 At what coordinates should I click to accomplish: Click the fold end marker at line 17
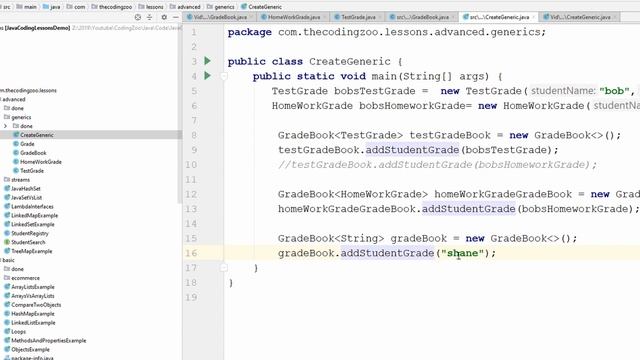[x=224, y=268]
